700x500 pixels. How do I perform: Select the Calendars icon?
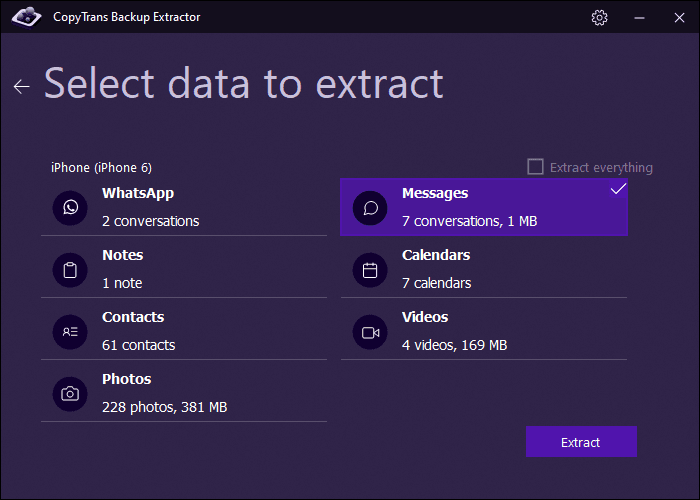click(370, 270)
